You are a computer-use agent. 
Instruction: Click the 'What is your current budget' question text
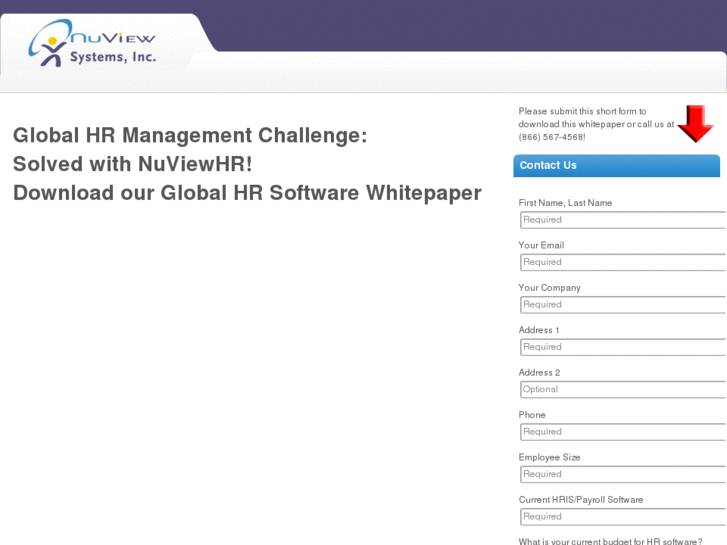tap(610, 541)
